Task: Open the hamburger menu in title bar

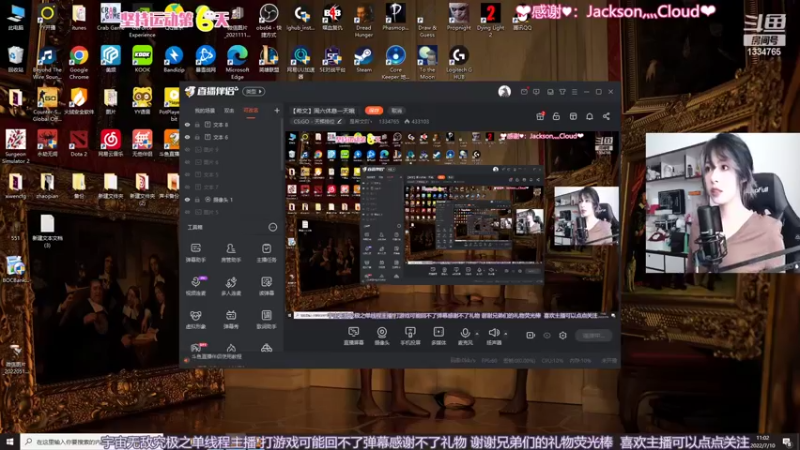Action: (x=574, y=92)
